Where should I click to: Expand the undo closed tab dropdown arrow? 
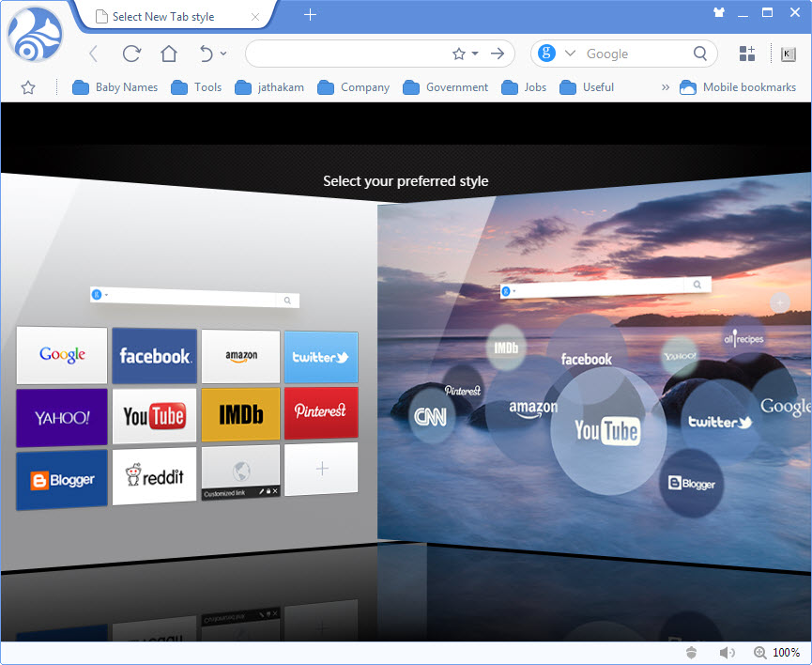point(223,53)
